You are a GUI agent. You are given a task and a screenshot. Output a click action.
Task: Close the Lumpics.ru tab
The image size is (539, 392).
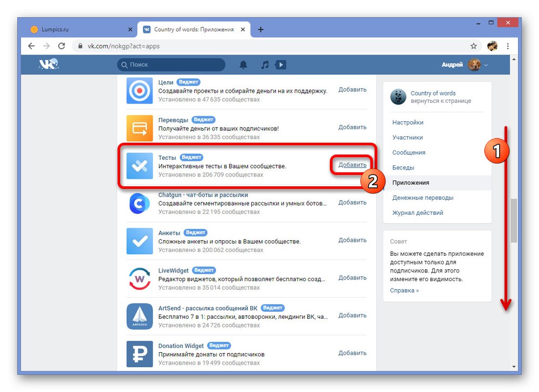(x=130, y=30)
